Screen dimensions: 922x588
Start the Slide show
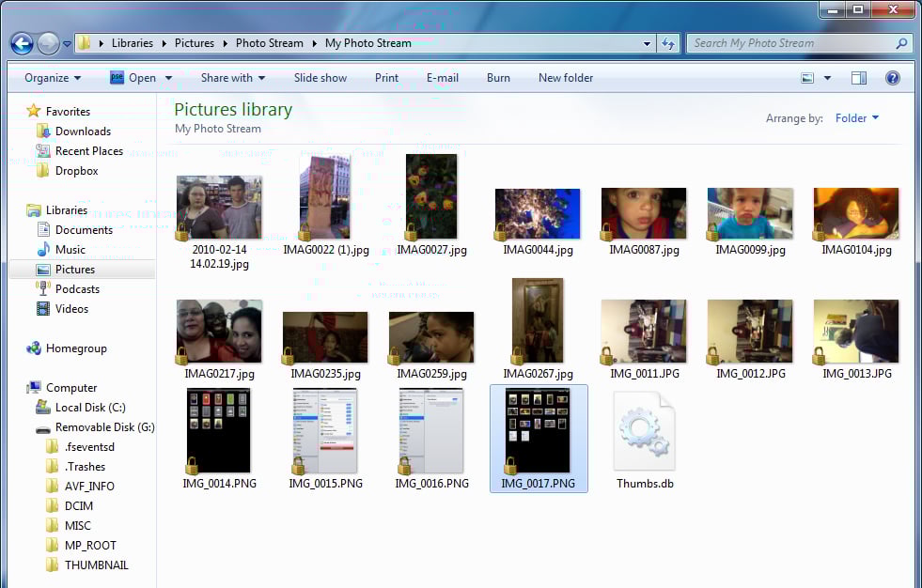coord(320,78)
